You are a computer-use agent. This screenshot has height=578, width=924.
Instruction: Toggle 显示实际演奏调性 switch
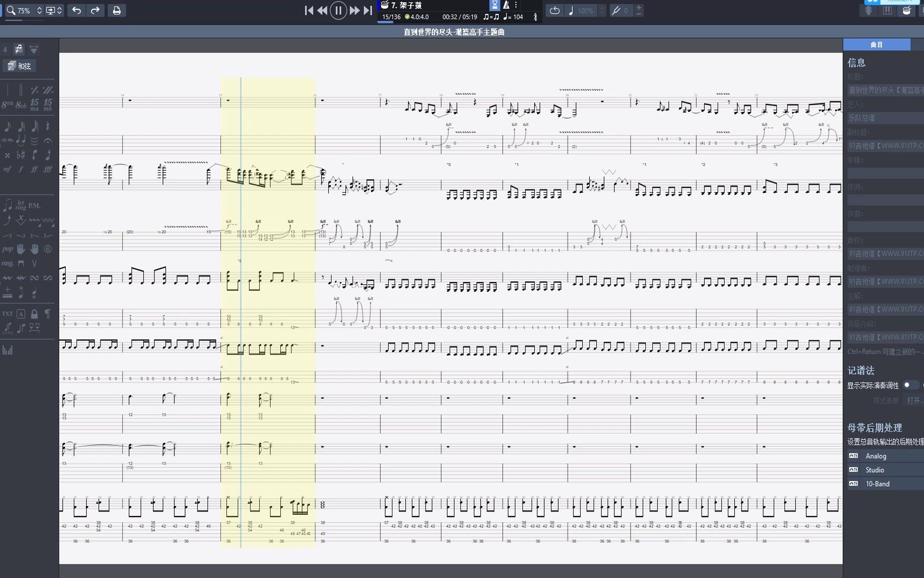[x=911, y=385]
